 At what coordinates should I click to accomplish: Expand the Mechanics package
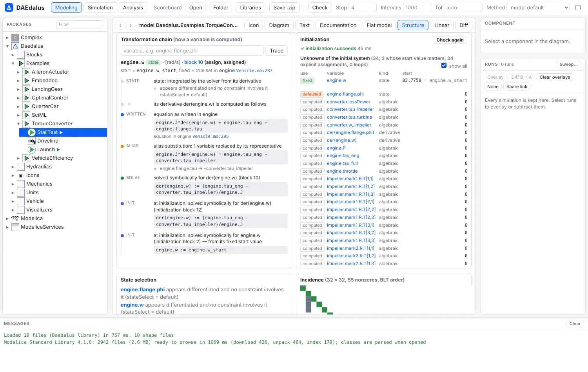pos(13,184)
